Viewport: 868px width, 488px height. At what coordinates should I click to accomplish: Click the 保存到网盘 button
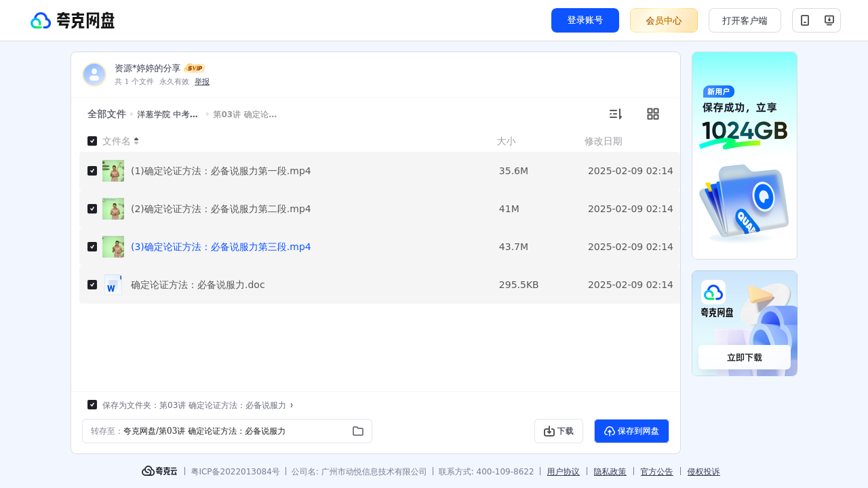631,431
